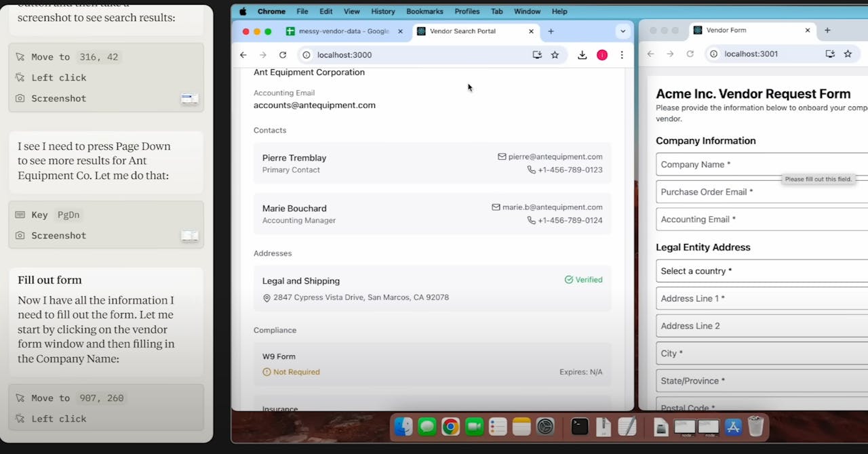The image size is (868, 454).
Task: Open the Apple menu
Action: [x=243, y=12]
